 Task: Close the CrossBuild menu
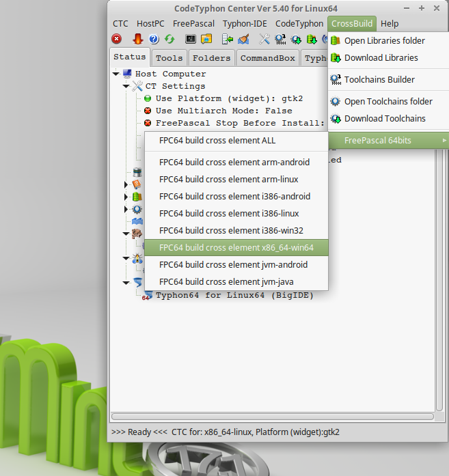(352, 24)
